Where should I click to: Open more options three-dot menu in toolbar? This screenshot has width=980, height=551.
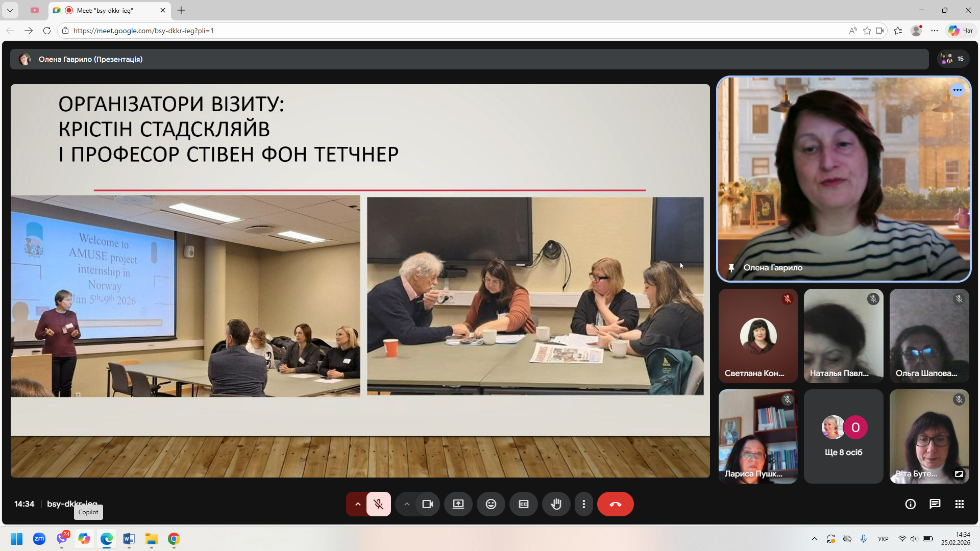(x=583, y=504)
